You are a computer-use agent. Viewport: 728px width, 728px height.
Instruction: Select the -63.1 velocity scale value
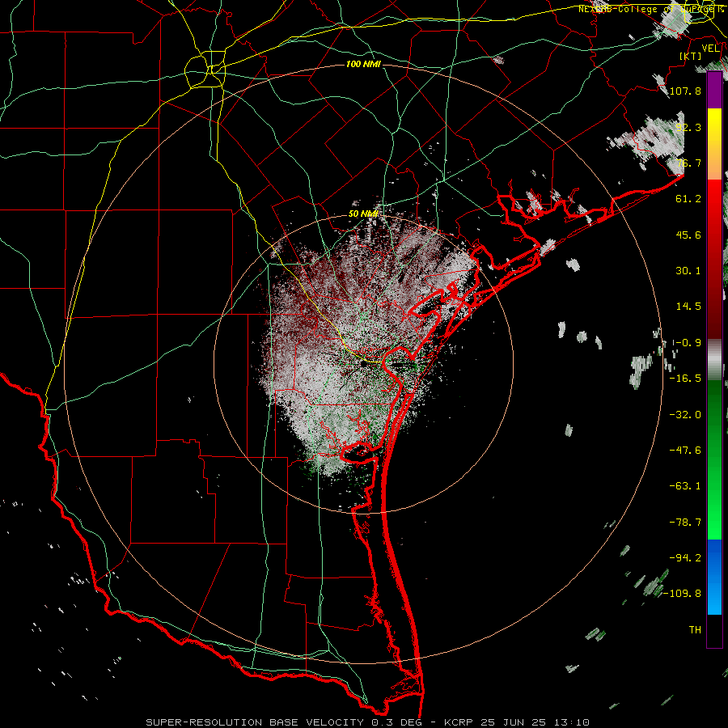(685, 486)
